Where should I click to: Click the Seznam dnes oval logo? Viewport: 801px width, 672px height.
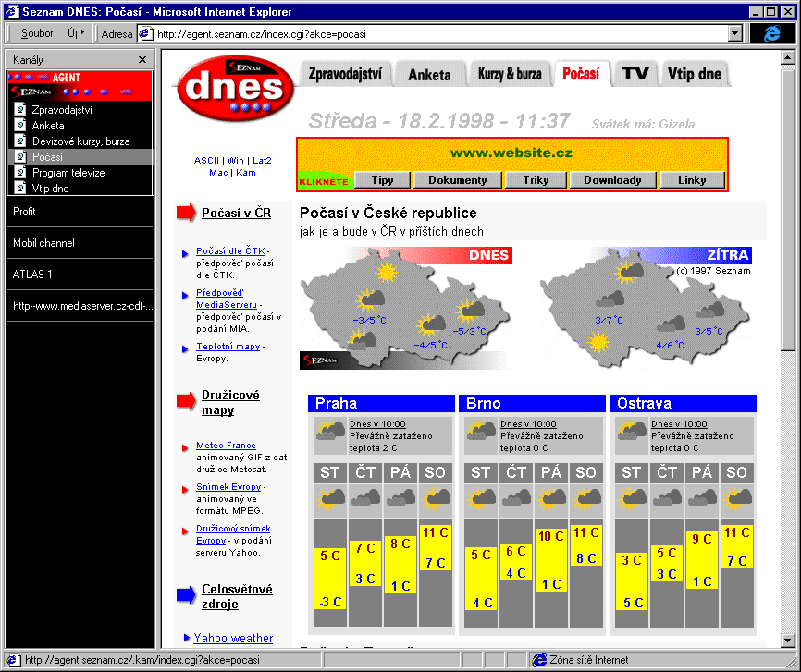tap(234, 88)
